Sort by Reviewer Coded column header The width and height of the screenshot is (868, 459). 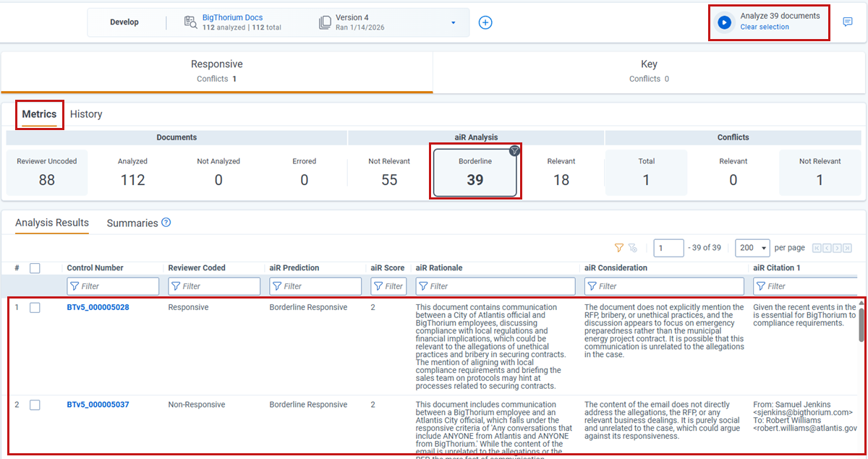tap(197, 268)
